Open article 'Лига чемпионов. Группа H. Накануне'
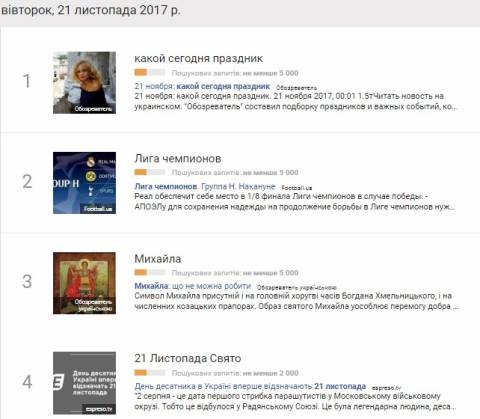Image resolution: width=480 pixels, height=419 pixels. coord(205,186)
